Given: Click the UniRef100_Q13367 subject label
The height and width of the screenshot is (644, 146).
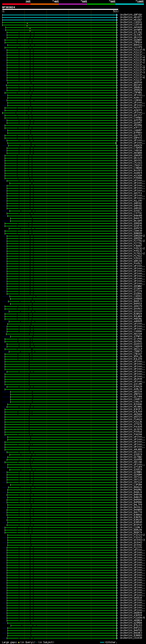Looking at the screenshot, I should 131,35.
